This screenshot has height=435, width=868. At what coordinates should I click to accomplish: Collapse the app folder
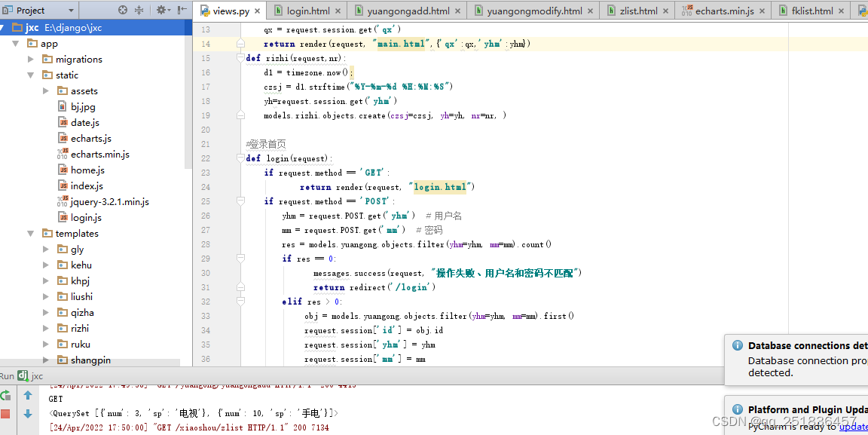(16, 44)
